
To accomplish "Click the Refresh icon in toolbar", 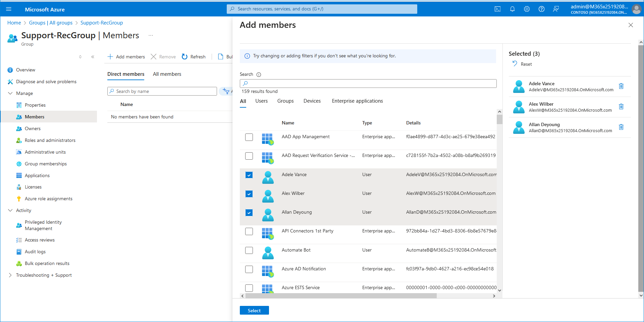I will 184,57.
